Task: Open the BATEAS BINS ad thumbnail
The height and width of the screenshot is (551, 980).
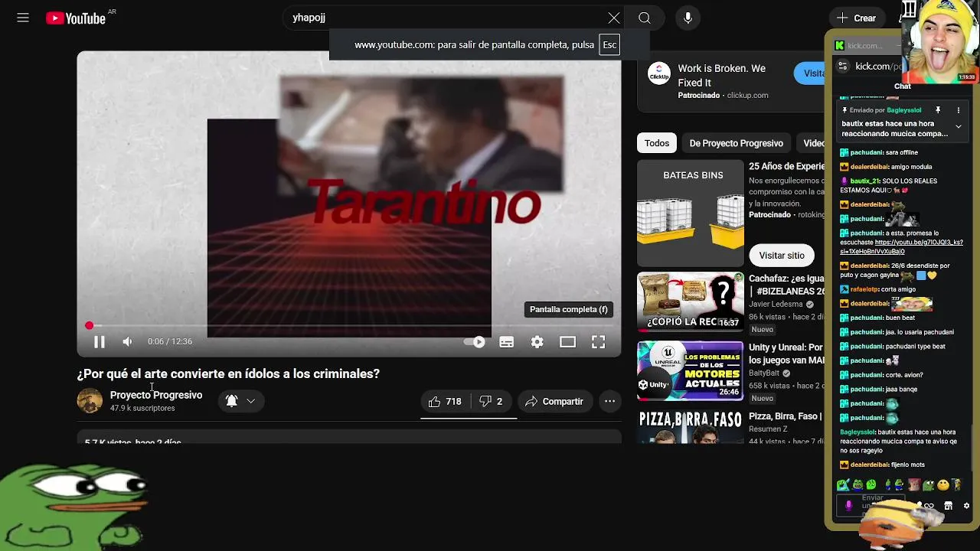Action: pos(691,214)
